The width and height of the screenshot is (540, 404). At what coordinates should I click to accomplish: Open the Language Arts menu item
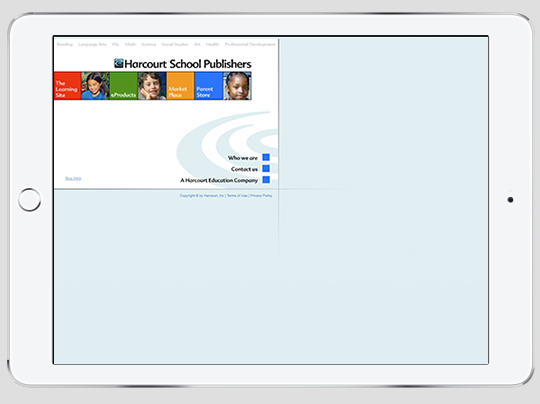[x=92, y=44]
